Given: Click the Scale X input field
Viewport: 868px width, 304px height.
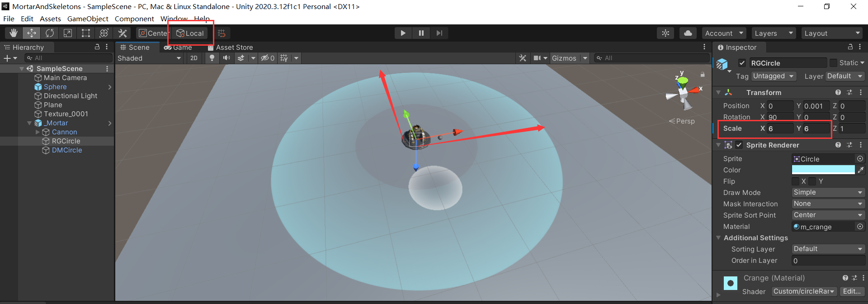Looking at the screenshot, I should (780, 128).
